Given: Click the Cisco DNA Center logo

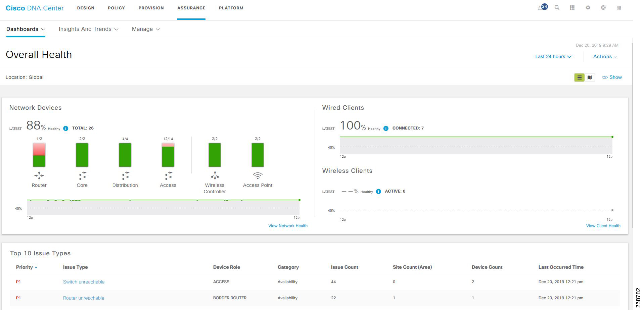Looking at the screenshot, I should point(35,8).
